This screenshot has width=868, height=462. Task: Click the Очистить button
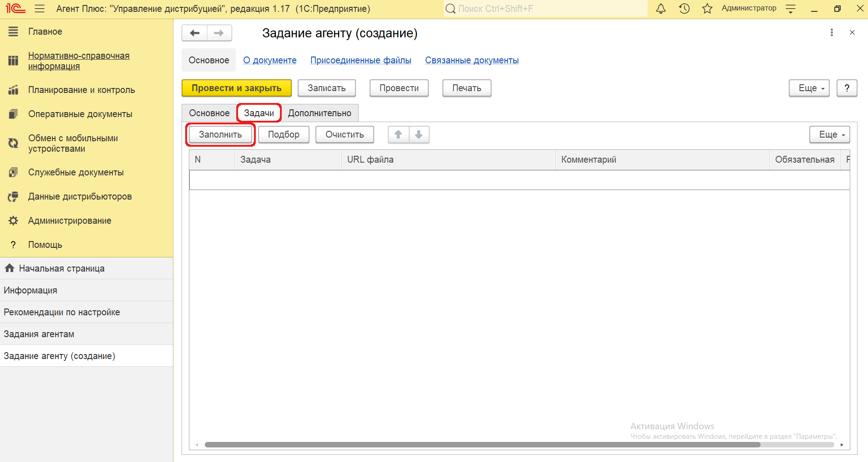[345, 134]
